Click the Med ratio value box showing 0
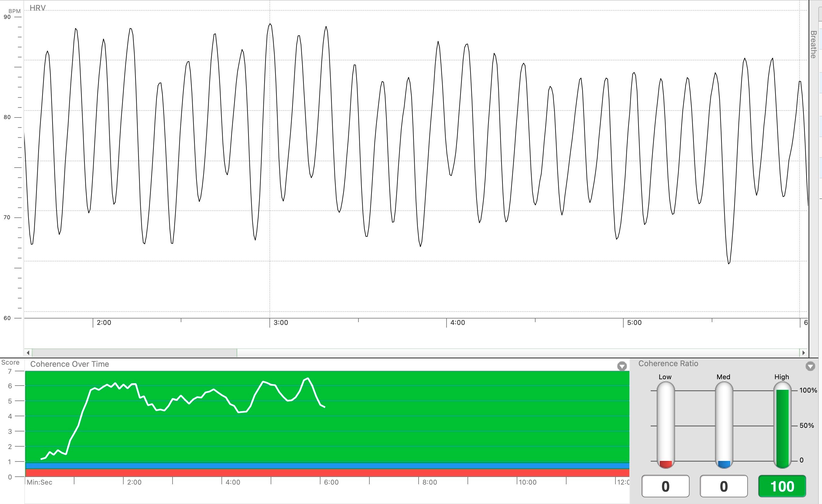This screenshot has height=504, width=822. tap(723, 486)
